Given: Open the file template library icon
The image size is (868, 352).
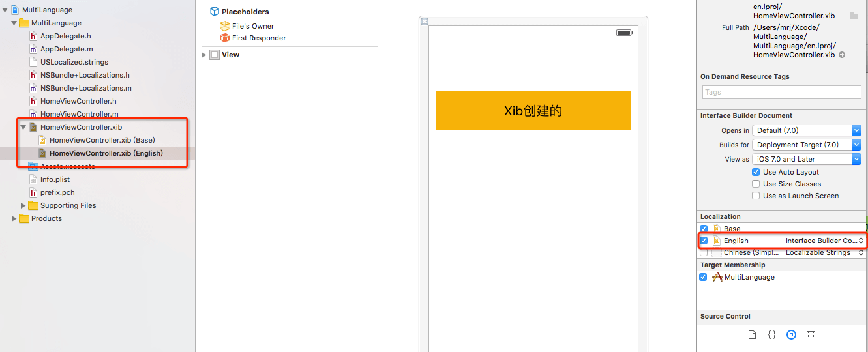Looking at the screenshot, I should tap(752, 334).
